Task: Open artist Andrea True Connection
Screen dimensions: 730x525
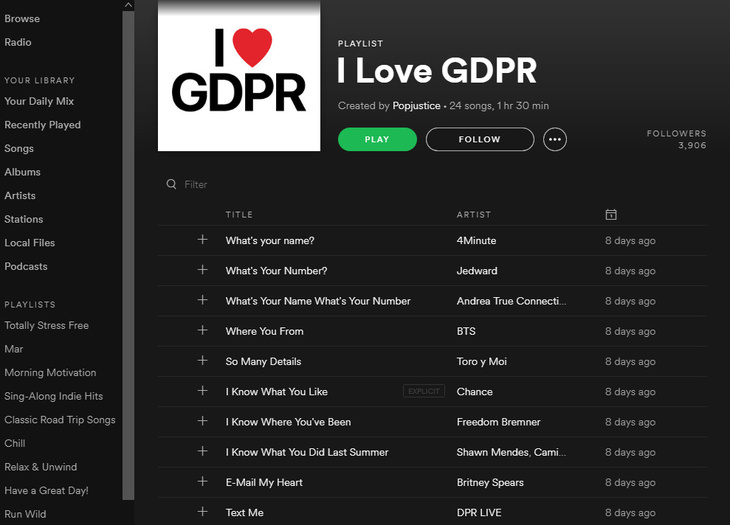Action: click(x=511, y=301)
